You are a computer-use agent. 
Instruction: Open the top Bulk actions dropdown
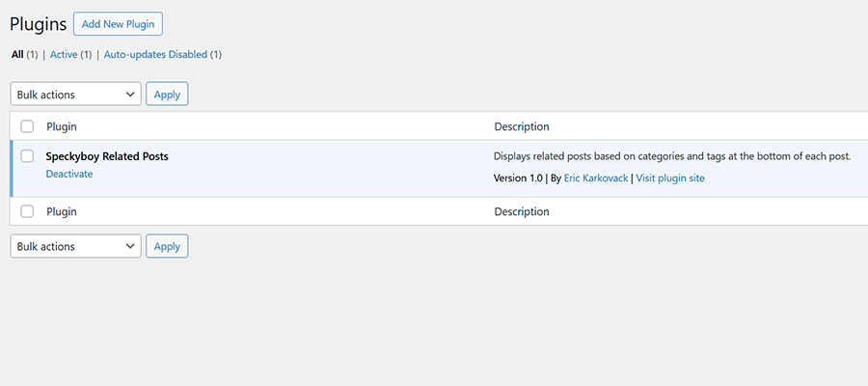tap(75, 94)
